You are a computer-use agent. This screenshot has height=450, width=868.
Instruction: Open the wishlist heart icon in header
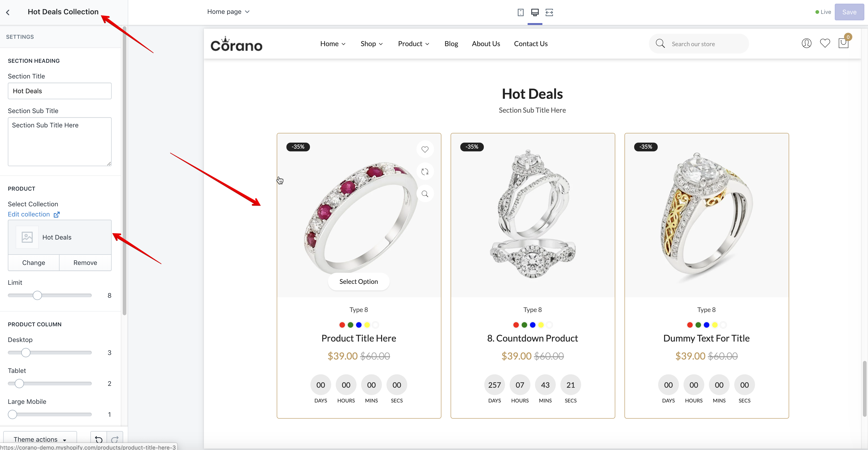(x=825, y=43)
